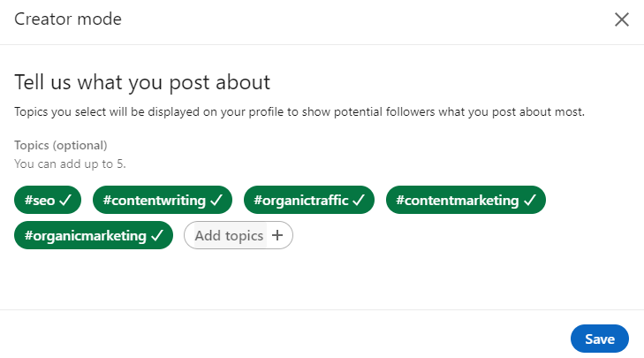Toggle off the #contentwriting topic

154,201
